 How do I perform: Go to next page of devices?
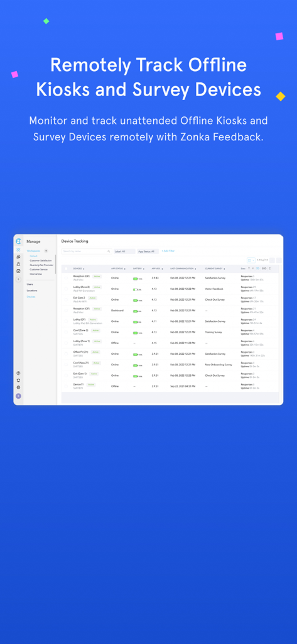coord(279,260)
